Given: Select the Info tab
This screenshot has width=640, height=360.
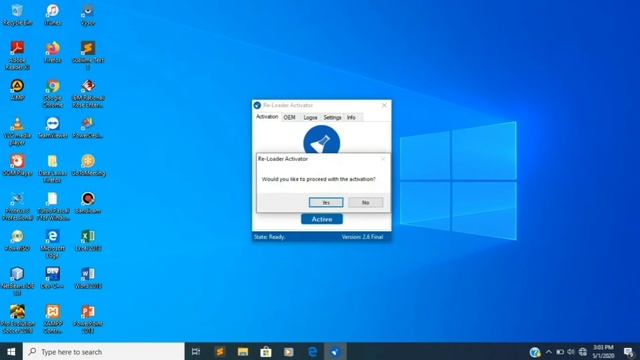Looking at the screenshot, I should 351,117.
